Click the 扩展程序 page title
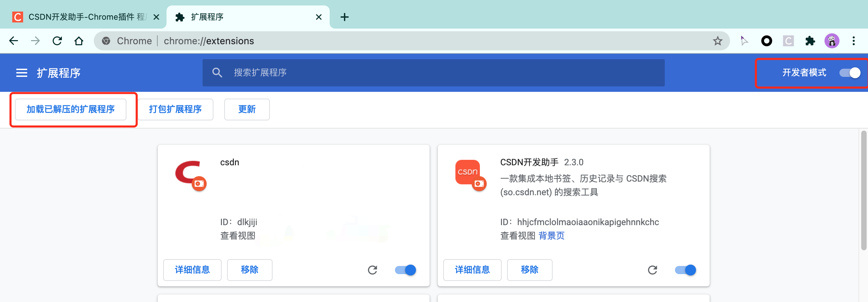 [59, 73]
